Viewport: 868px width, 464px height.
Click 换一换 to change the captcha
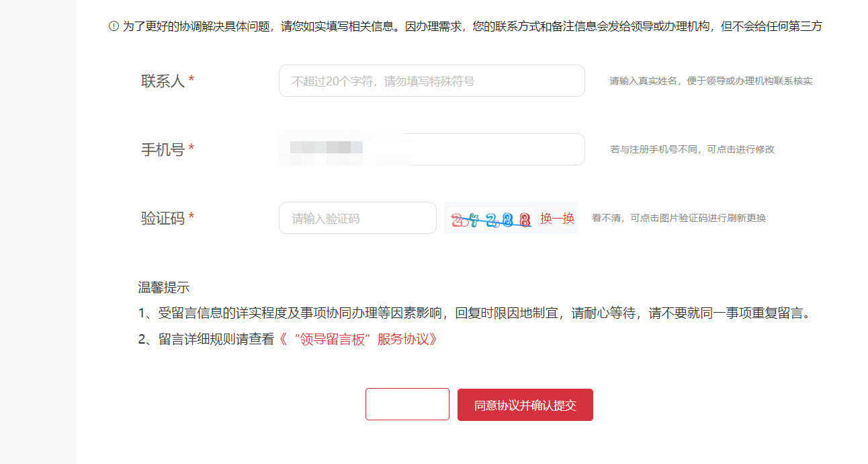pos(558,219)
